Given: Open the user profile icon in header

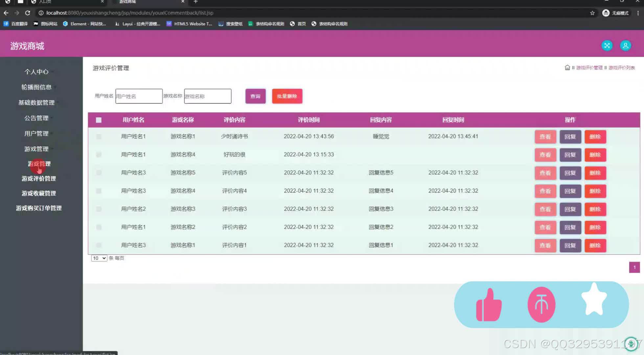Looking at the screenshot, I should [626, 46].
